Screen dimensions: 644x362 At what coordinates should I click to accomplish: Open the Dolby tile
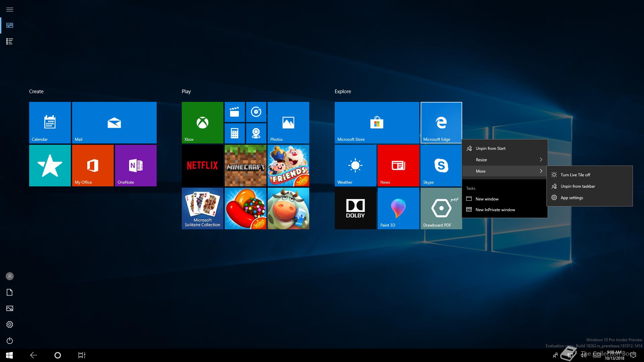click(x=356, y=208)
